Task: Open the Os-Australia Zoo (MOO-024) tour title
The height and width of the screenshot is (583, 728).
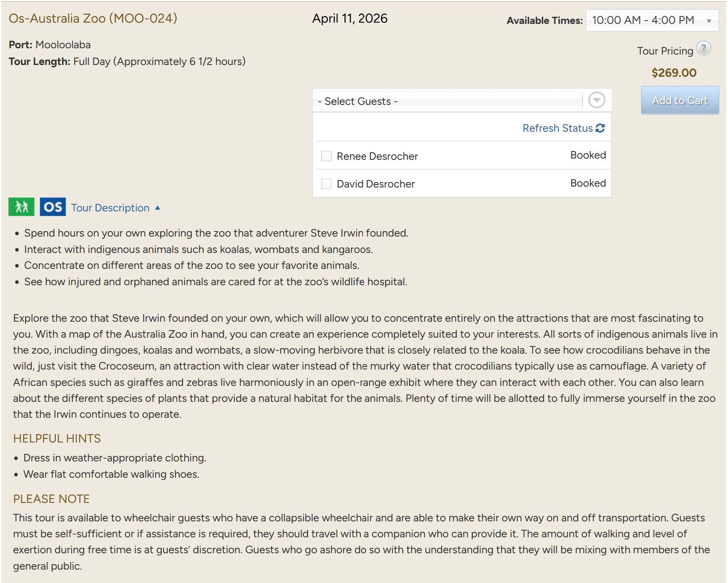Action: point(93,18)
